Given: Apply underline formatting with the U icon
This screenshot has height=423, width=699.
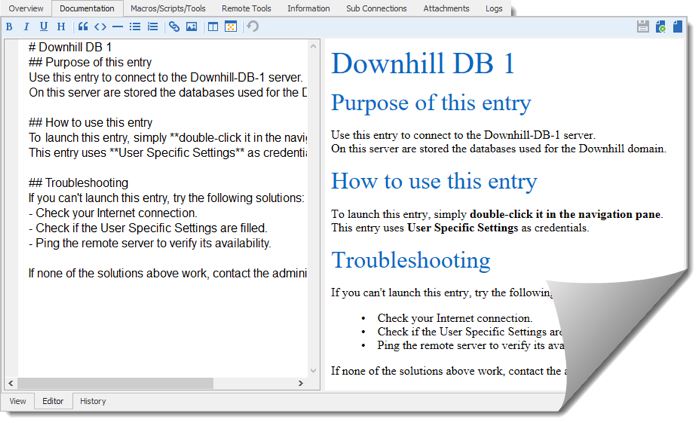Looking at the screenshot, I should 43,27.
